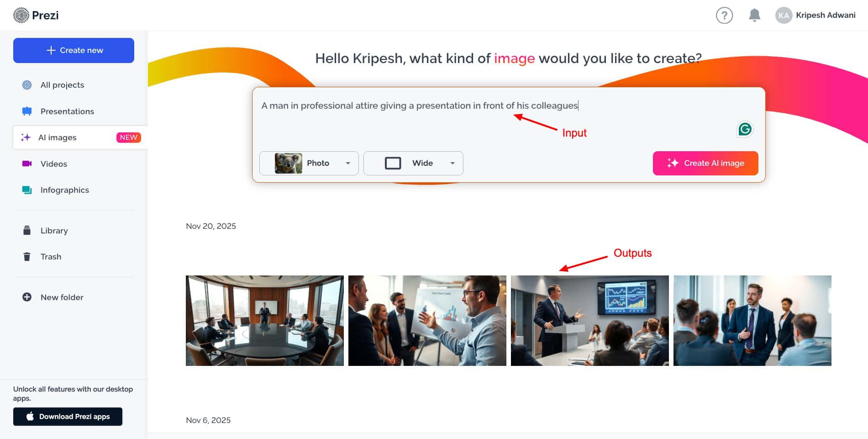The image size is (868, 439).
Task: Click the Prezi logo icon
Action: point(21,15)
